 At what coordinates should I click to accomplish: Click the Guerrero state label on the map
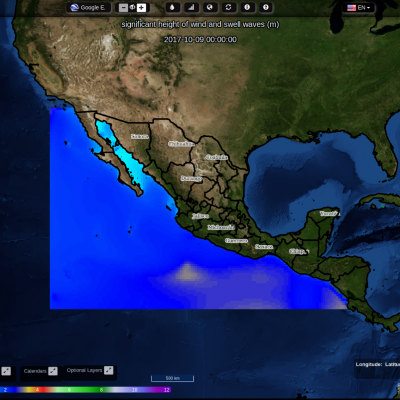236,240
